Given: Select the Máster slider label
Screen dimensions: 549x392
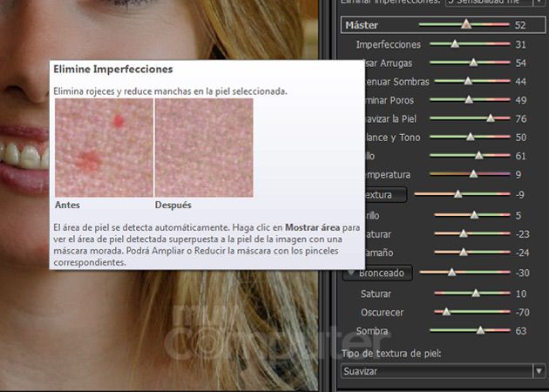Looking at the screenshot, I should coord(362,25).
